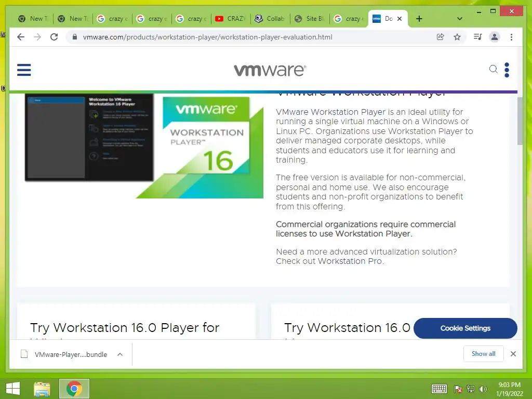The height and width of the screenshot is (399, 532).
Task: Expand the VMware-Player bundle download options
Action: pyautogui.click(x=120, y=354)
